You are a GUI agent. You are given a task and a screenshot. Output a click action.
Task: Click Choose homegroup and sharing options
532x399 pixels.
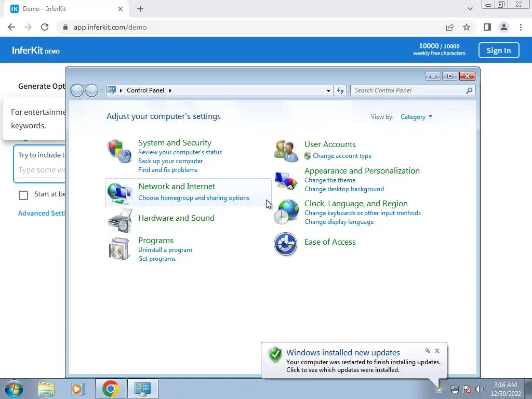tap(194, 198)
